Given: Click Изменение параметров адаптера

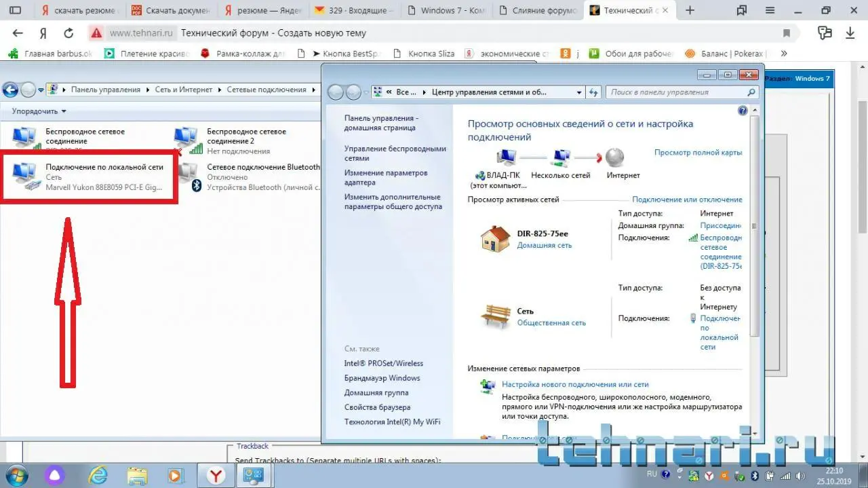Looking at the screenshot, I should (386, 178).
